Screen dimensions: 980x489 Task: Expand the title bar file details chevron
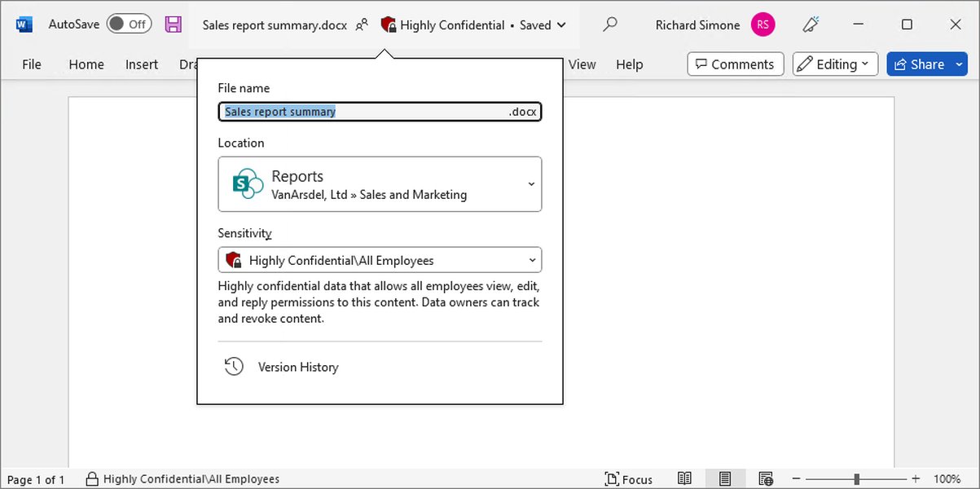pyautogui.click(x=561, y=25)
